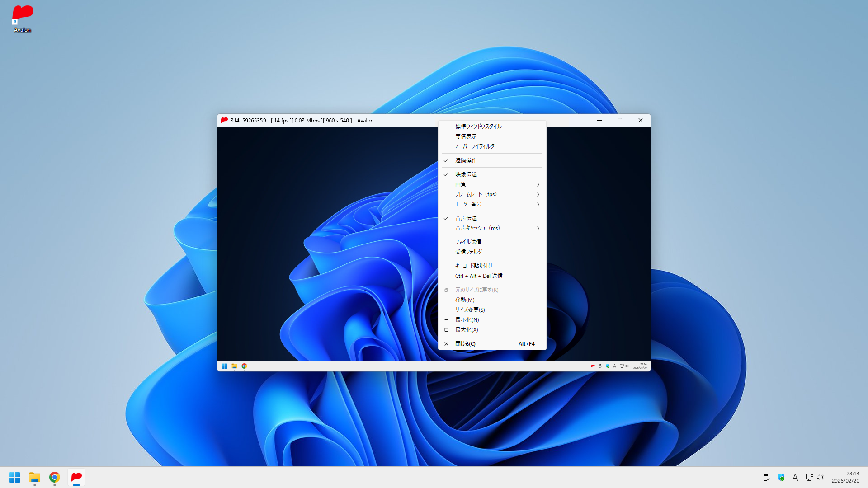Toggle the 遠隔操作 remote control option
Screen dimensions: 868x488
[x=466, y=160]
